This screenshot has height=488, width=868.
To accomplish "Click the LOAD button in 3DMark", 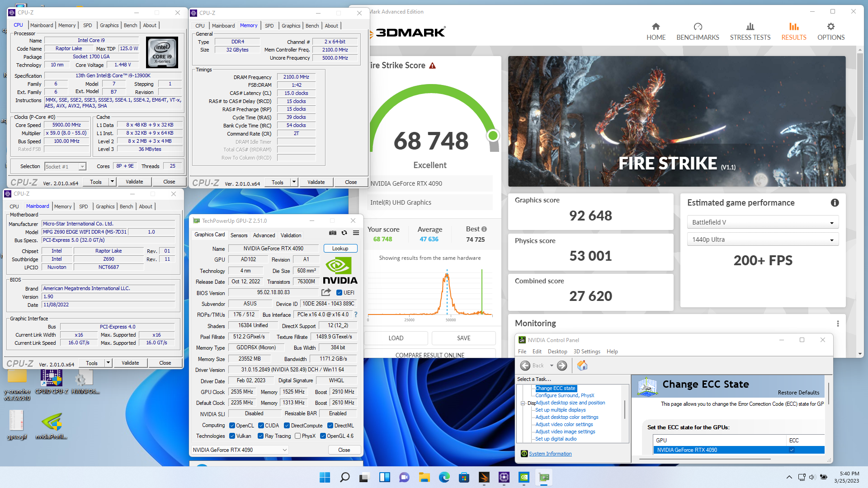I will pyautogui.click(x=396, y=338).
